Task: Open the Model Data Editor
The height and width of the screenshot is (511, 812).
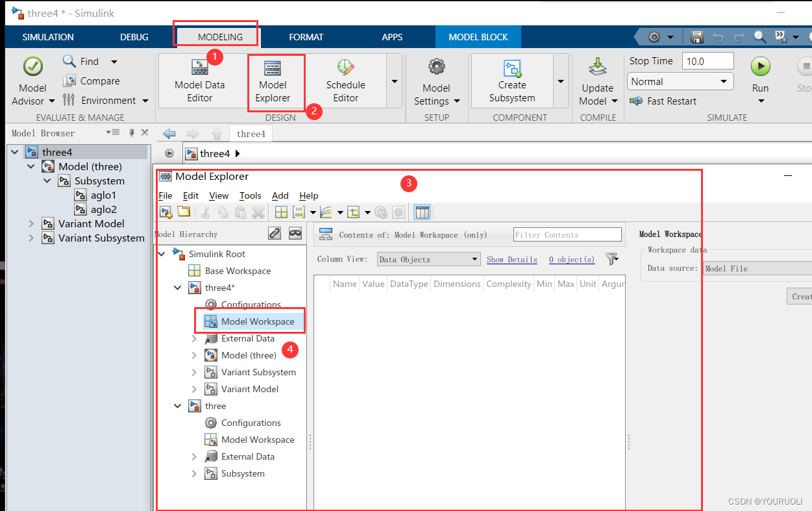Action: tap(200, 81)
